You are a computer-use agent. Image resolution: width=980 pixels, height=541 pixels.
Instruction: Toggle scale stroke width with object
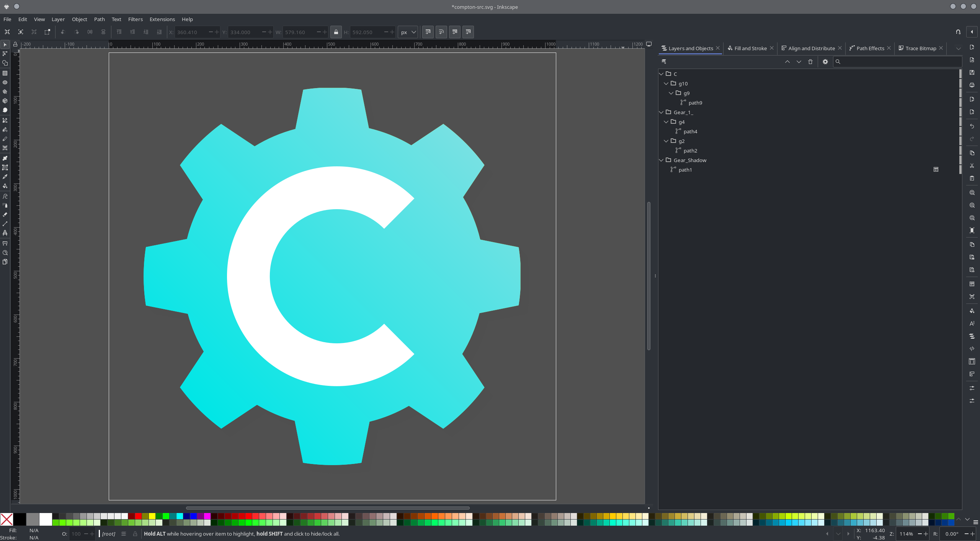click(x=428, y=32)
